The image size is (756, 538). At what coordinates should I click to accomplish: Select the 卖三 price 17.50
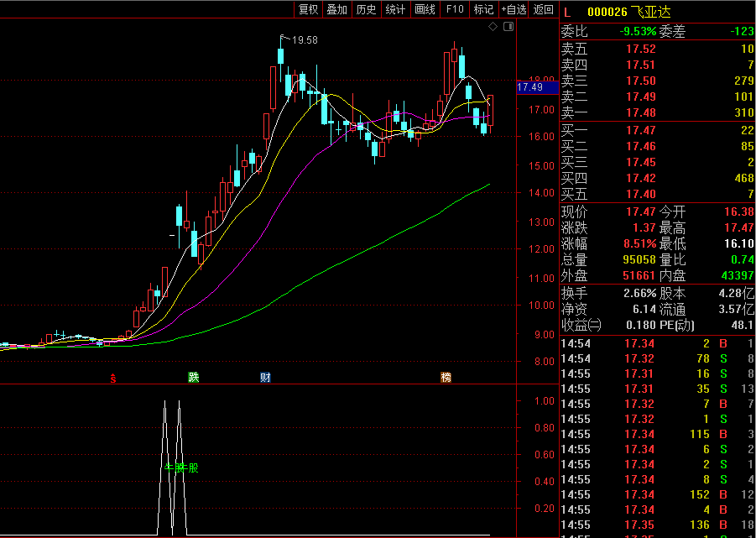pos(641,81)
